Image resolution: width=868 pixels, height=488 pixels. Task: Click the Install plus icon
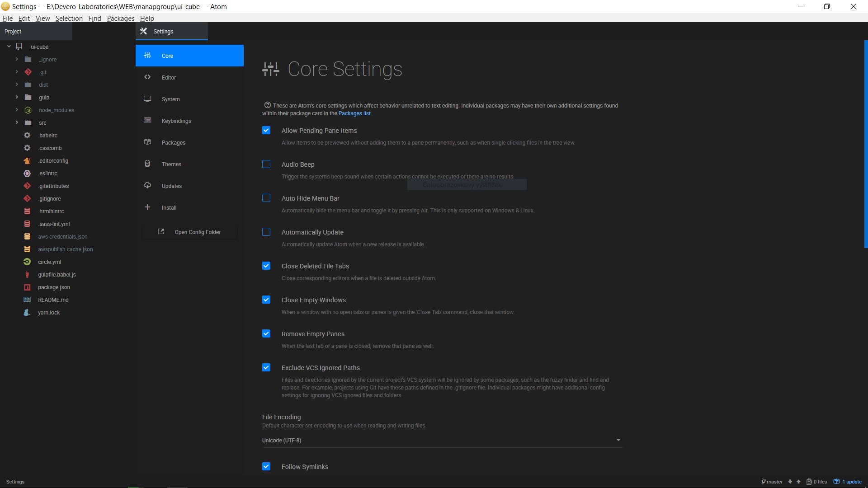[147, 207]
